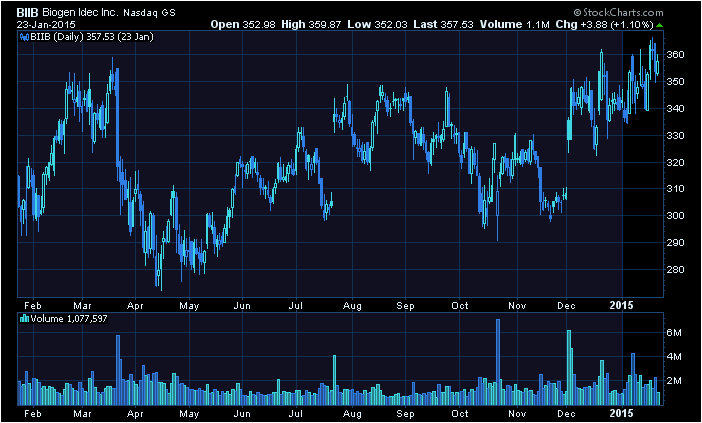Click 'Sep' label under the volume panel
This screenshot has width=702, height=423.
point(406,414)
